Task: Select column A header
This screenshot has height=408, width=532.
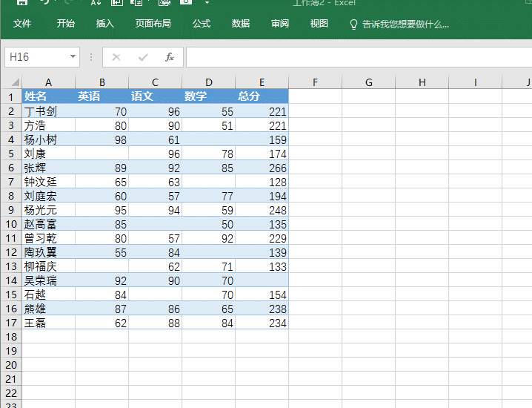Action: point(48,82)
